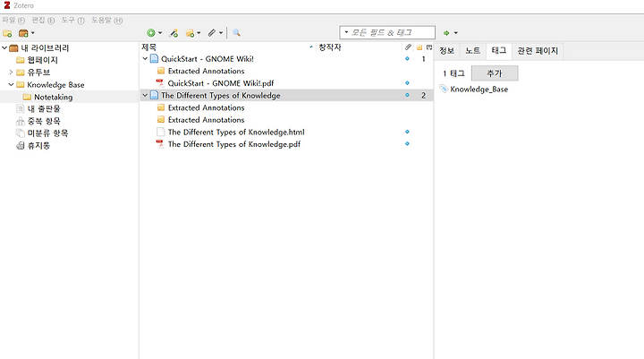This screenshot has width=644, height=359.
Task: Collapse the 내 라이브러리 tree
Action: coord(4,48)
